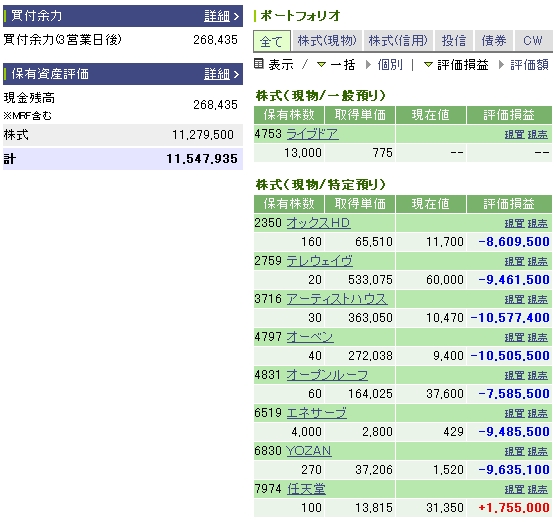The image size is (555, 522).
Task: Open オーベン stock link
Action: click(x=310, y=337)
